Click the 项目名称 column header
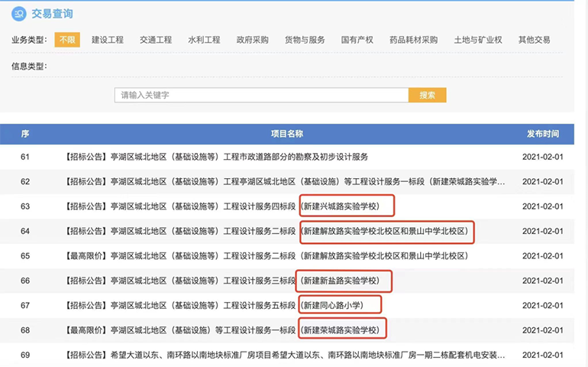Image resolution: width=588 pixels, height=367 pixels. pyautogui.click(x=287, y=134)
